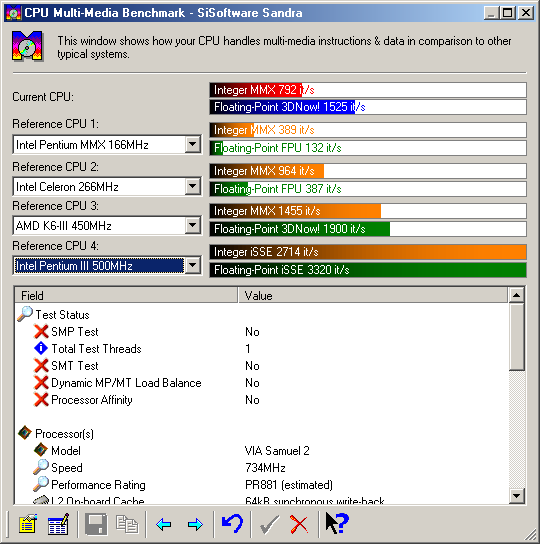Minimize the Sandra benchmark window

[x=491, y=13]
